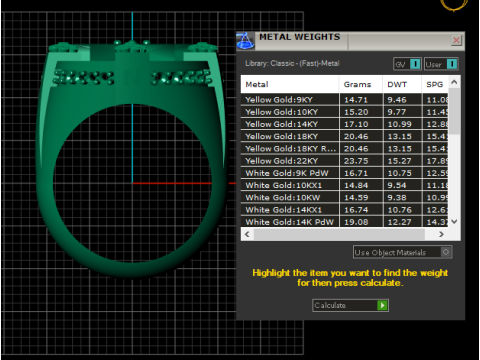The width and height of the screenshot is (480, 360).
Task: Select the Yellow Gold:10KY row
Action: [x=344, y=112]
